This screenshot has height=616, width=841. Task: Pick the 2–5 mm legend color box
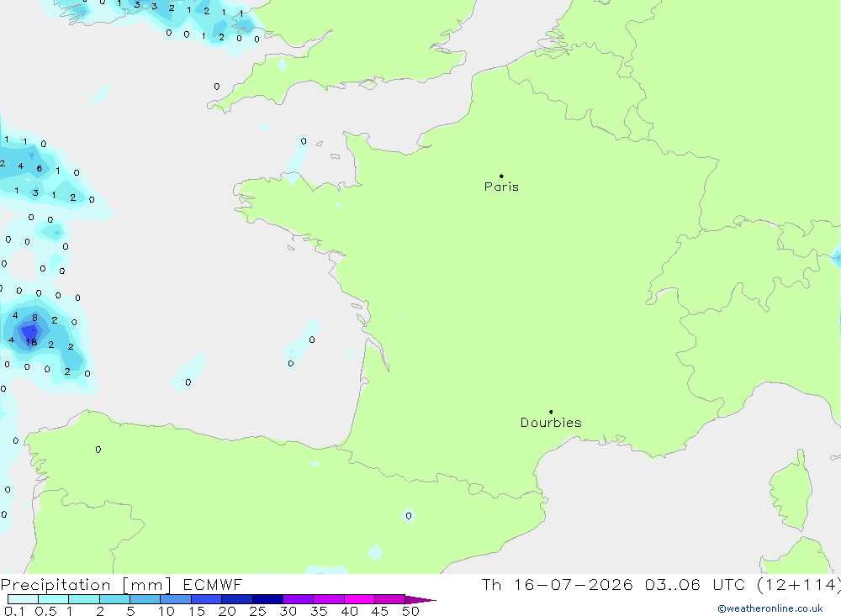(114, 599)
